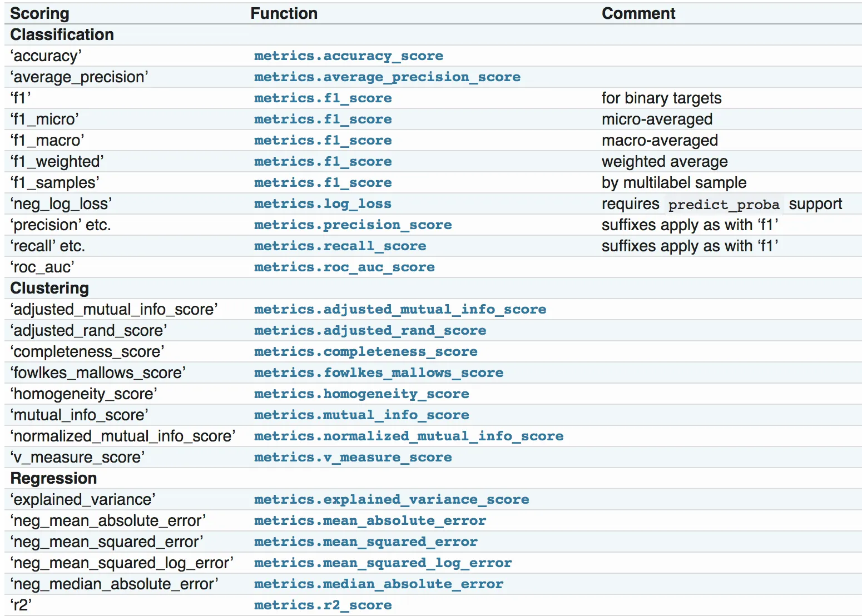Open the metrics.r2_score link
This screenshot has width=862, height=616.
pyautogui.click(x=323, y=605)
